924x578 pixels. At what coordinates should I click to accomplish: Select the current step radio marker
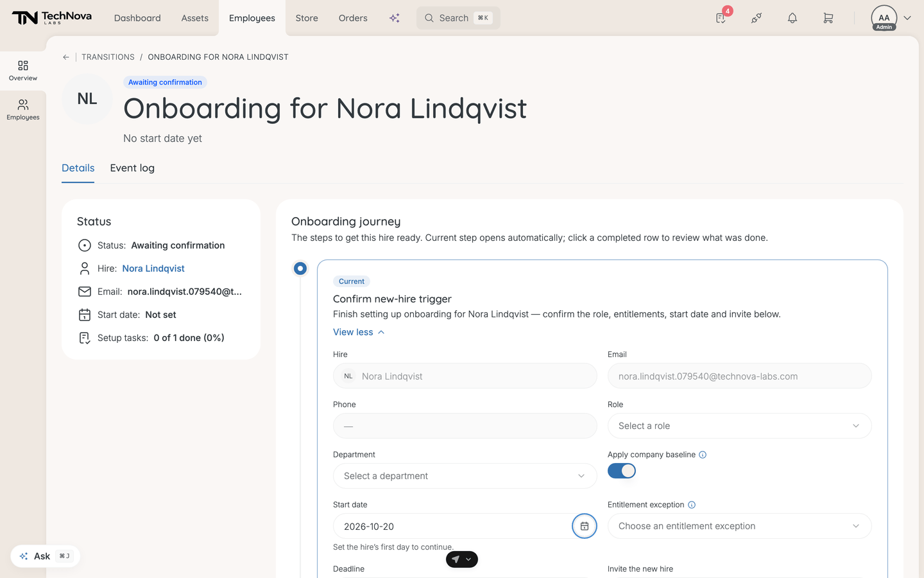pyautogui.click(x=300, y=268)
